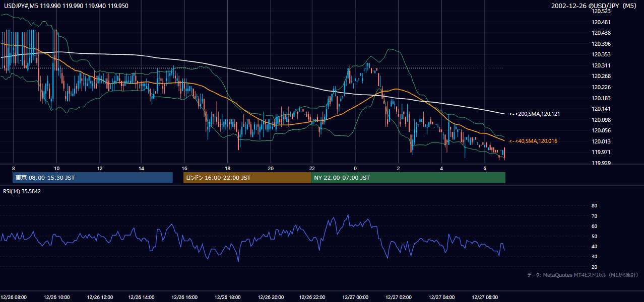Click the price axis value 120.098

click(x=602, y=120)
